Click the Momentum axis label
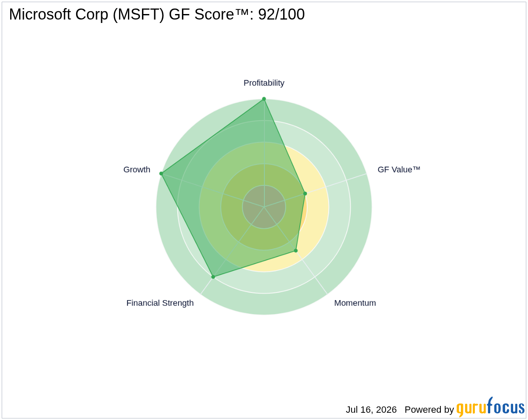The height and width of the screenshot is (420, 528). click(355, 303)
